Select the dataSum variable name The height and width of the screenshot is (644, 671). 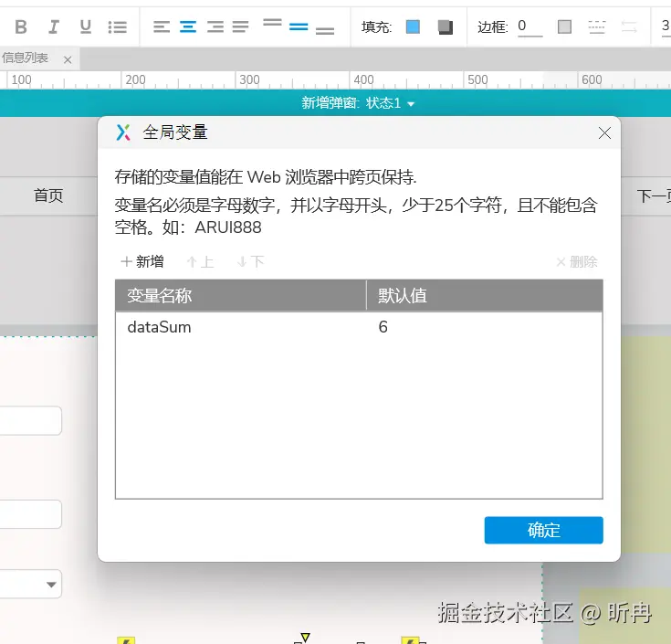tap(159, 327)
